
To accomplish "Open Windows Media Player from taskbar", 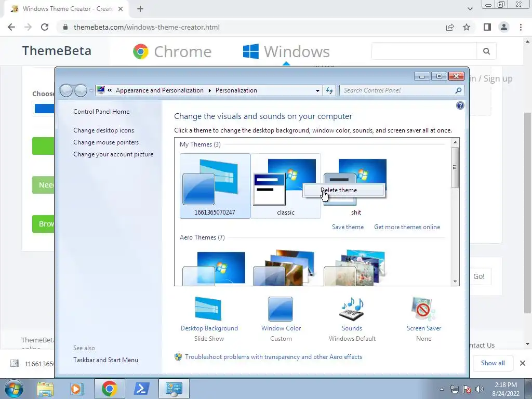I will click(x=77, y=389).
